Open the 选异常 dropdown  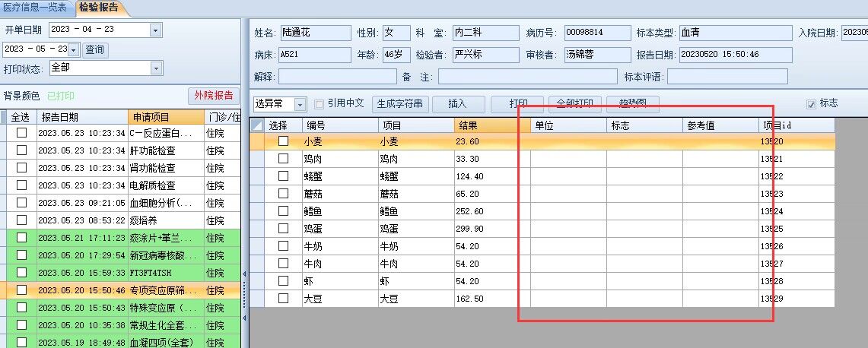click(x=300, y=104)
